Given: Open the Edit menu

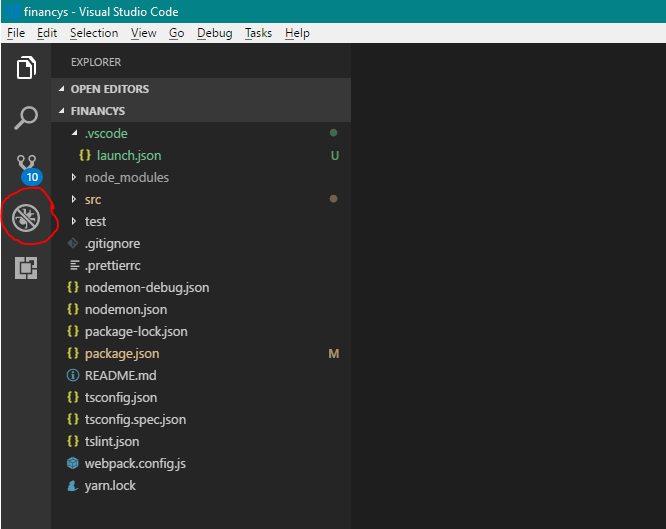Looking at the screenshot, I should pos(47,33).
